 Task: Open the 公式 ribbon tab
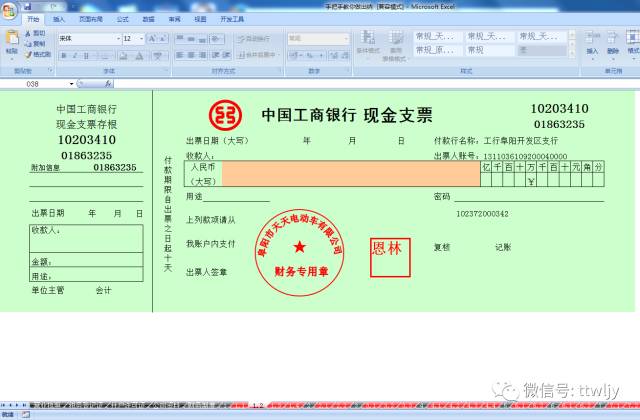coord(122,19)
